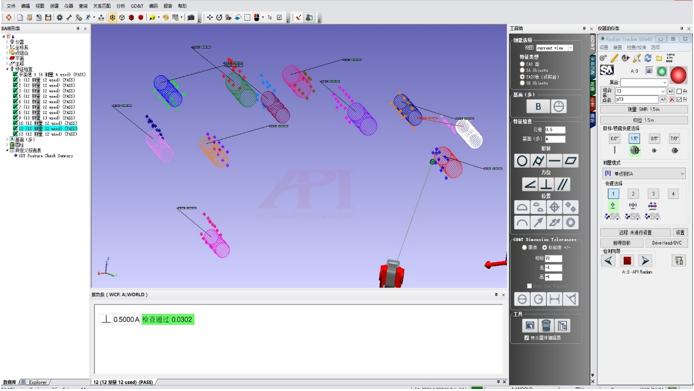Switch to the Explorer tab
This screenshot has width=694, height=391.
pos(37,382)
